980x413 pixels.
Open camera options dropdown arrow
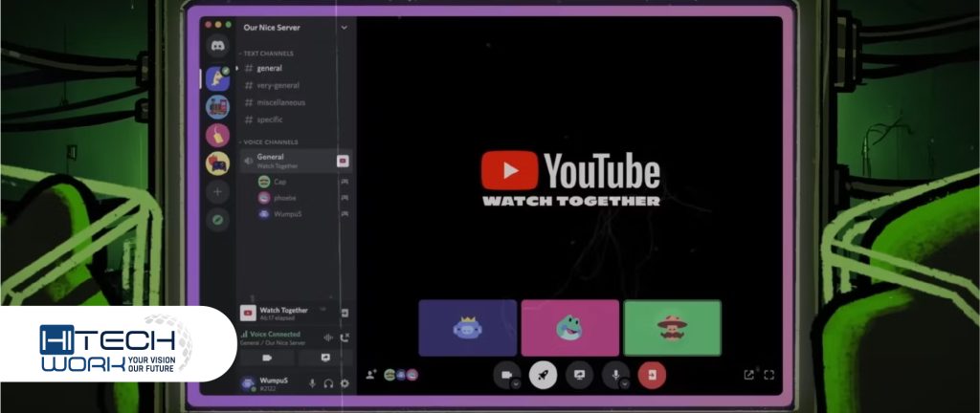click(516, 384)
